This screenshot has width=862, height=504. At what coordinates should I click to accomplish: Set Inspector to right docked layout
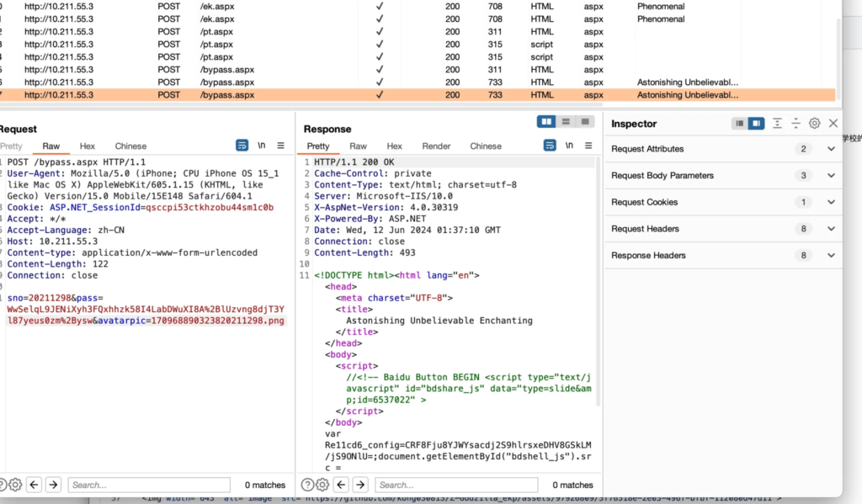(757, 124)
